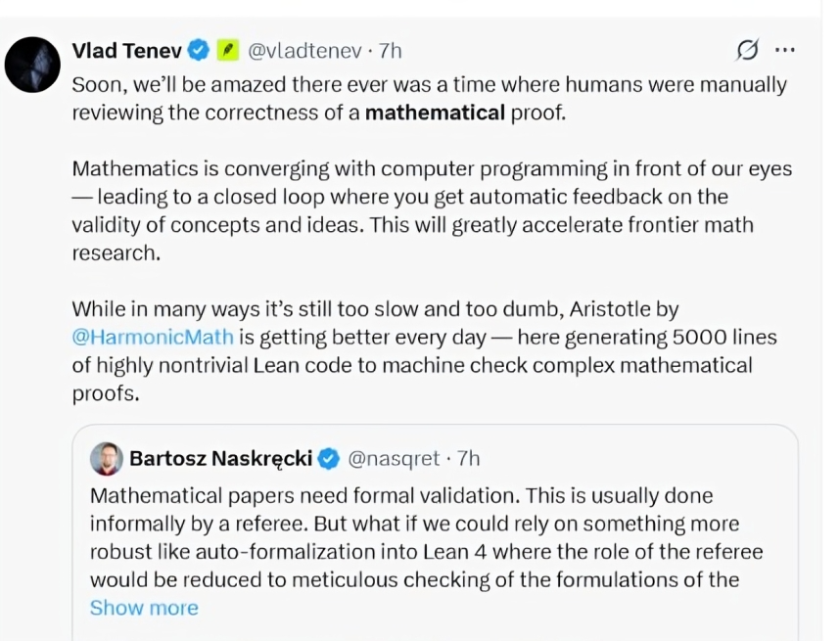This screenshot has height=641, width=840.
Task: Open the Vlad Tenev display name link
Action: [x=126, y=50]
